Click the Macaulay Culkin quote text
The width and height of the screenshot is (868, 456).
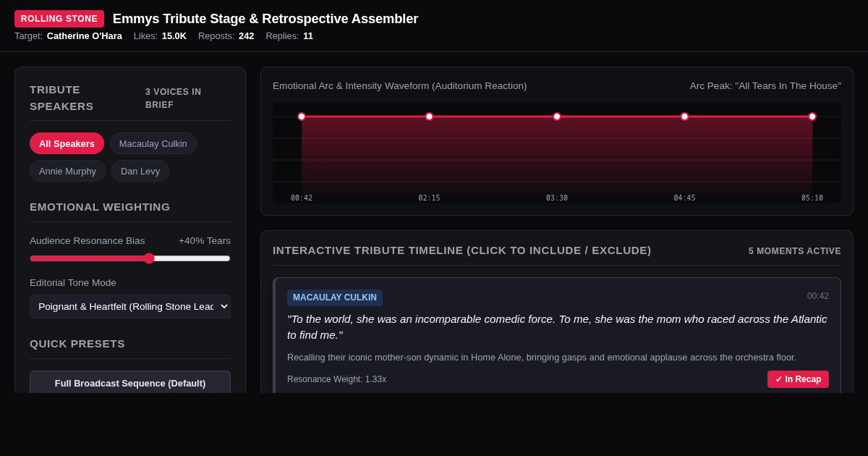click(x=557, y=327)
